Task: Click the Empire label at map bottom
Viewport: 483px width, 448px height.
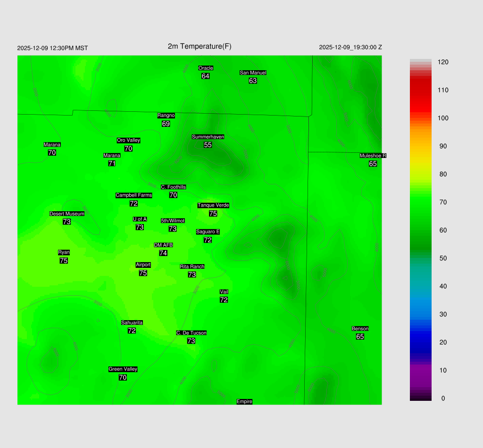Action: coord(244,402)
